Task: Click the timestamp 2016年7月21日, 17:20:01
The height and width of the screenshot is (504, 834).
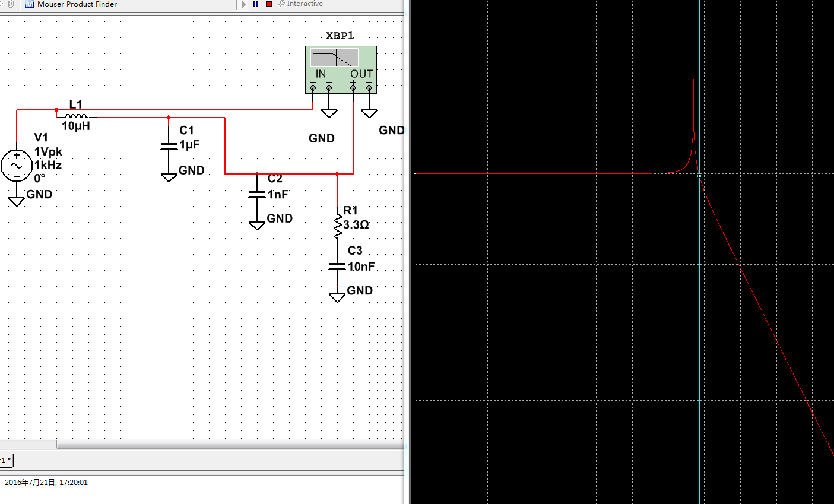Action: point(46,483)
